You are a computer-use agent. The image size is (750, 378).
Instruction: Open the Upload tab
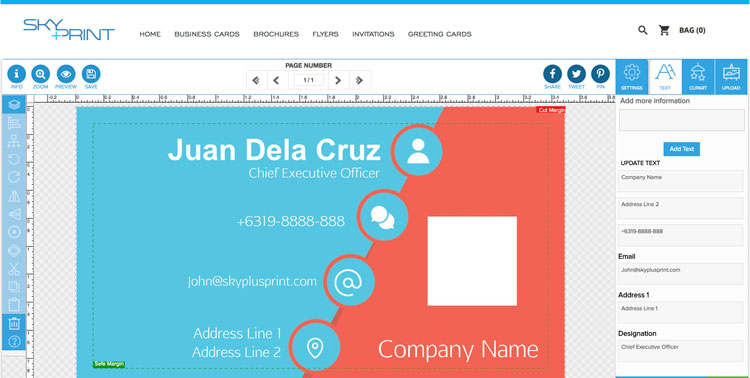[731, 77]
